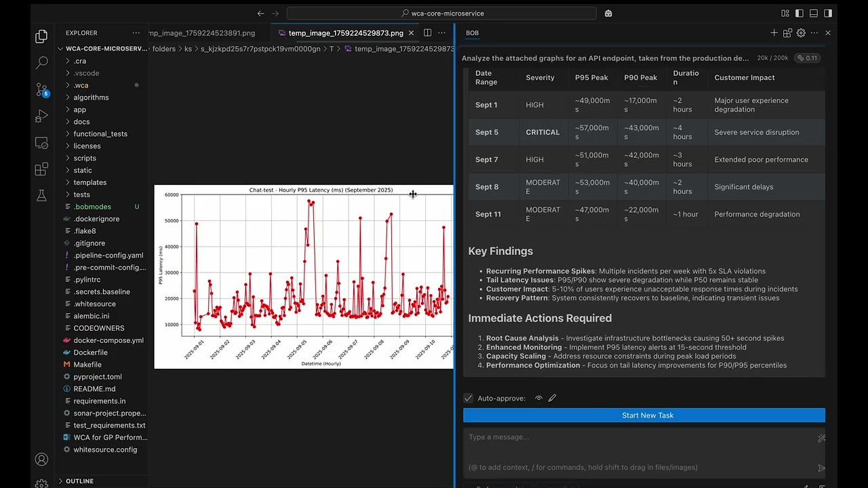
Task: Open docker-compose.yml file
Action: pyautogui.click(x=103, y=340)
